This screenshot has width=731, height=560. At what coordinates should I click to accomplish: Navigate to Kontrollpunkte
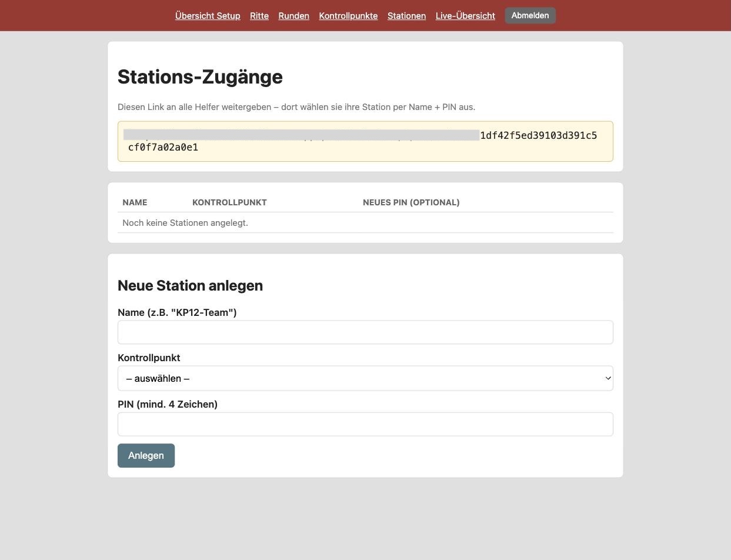coord(348,16)
